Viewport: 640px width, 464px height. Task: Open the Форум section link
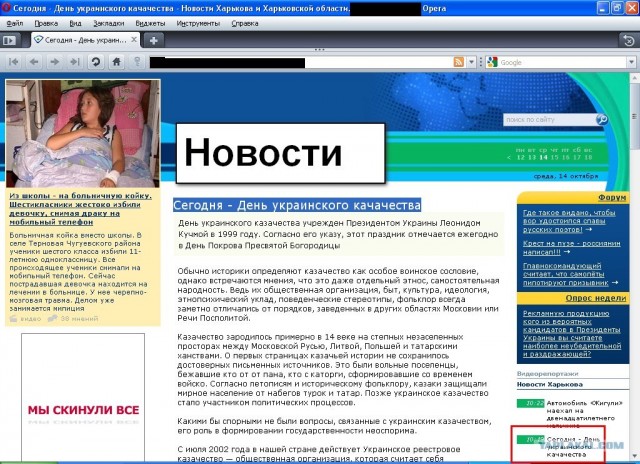pyautogui.click(x=611, y=198)
